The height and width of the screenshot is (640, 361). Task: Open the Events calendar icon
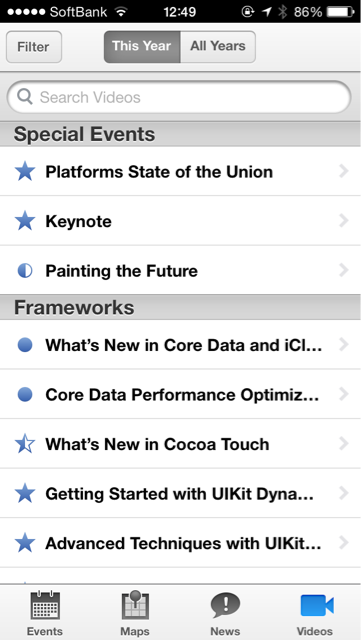click(x=45, y=606)
